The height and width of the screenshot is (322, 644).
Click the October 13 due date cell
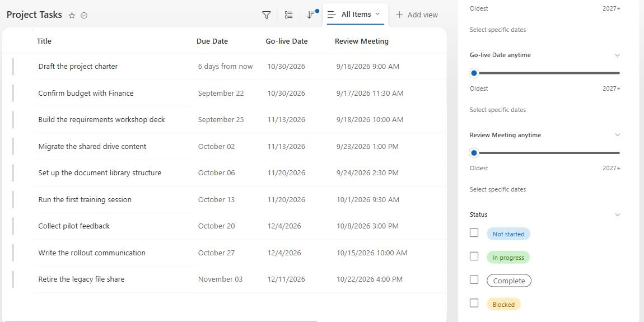[x=217, y=199]
